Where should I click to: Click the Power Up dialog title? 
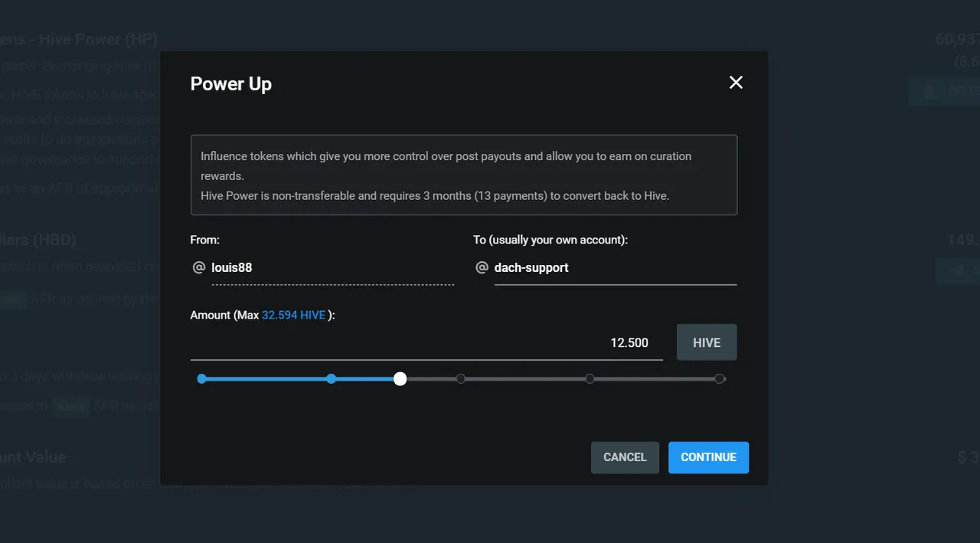(231, 83)
